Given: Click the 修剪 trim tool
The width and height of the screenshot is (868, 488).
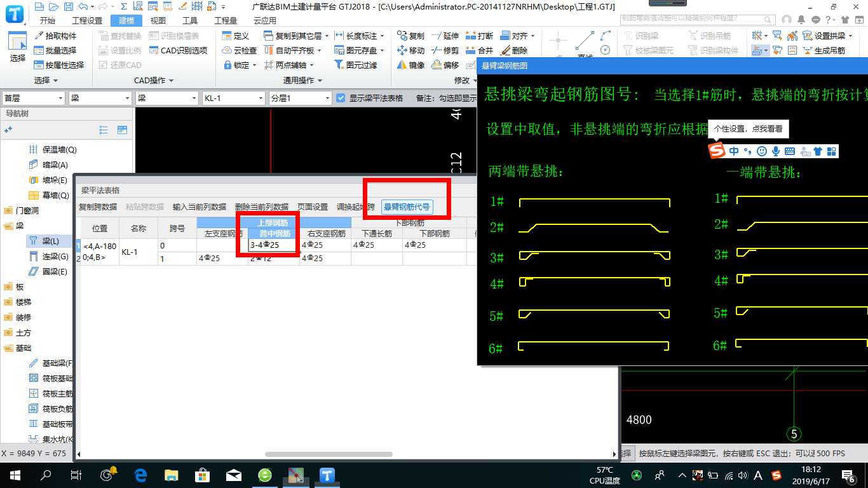Looking at the screenshot, I should pos(445,50).
